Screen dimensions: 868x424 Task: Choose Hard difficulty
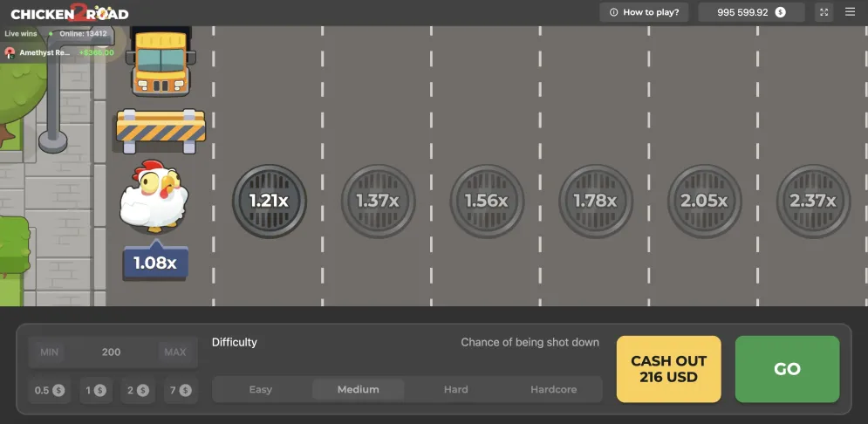(455, 390)
